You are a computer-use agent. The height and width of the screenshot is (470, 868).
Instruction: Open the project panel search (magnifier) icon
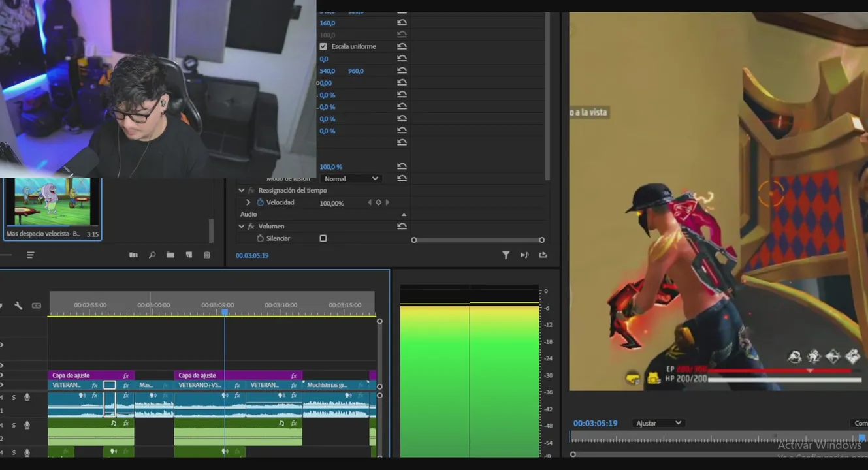click(152, 255)
